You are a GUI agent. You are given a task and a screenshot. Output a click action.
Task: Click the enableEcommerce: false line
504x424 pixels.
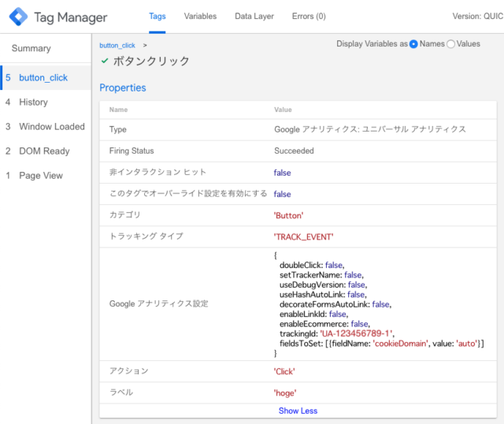(x=324, y=324)
